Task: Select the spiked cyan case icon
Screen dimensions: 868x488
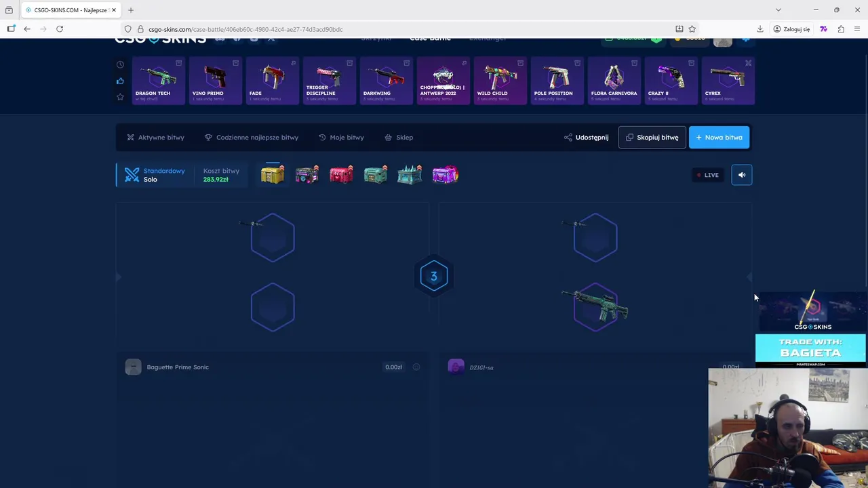Action: (410, 175)
